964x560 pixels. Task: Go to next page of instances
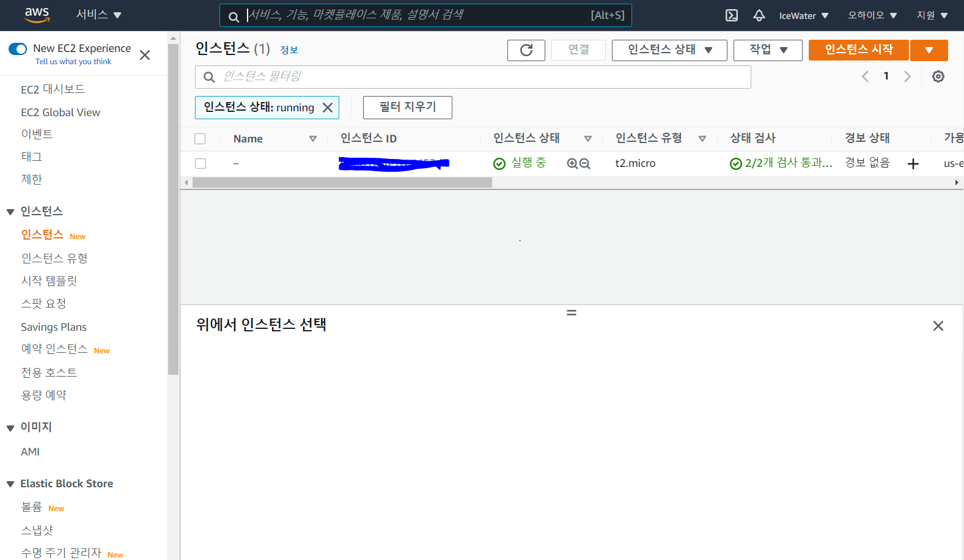click(907, 76)
